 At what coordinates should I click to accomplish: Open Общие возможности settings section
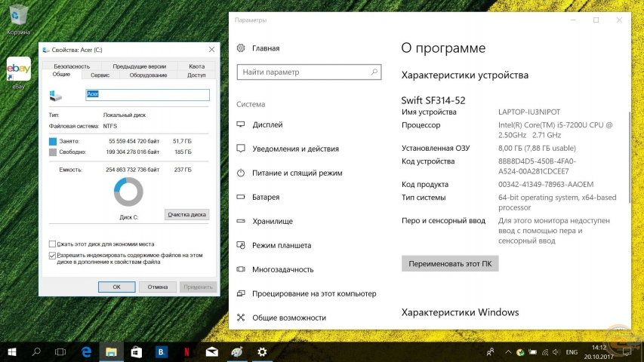288,318
